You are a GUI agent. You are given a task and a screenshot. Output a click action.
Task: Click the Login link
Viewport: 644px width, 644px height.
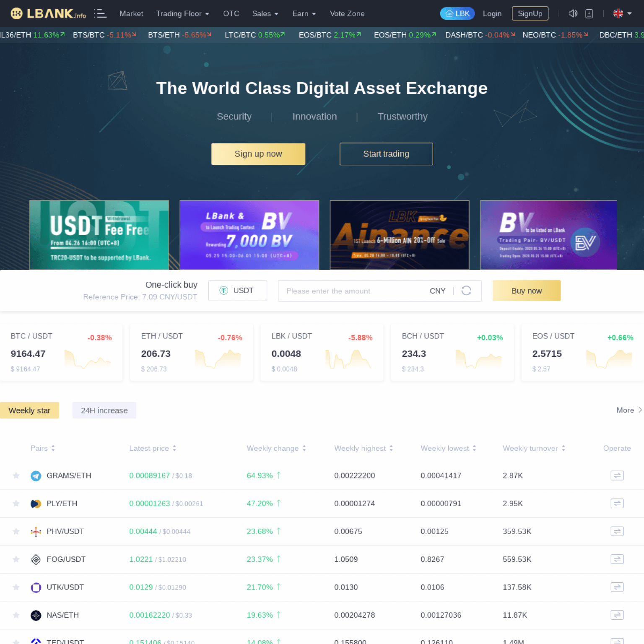[492, 13]
